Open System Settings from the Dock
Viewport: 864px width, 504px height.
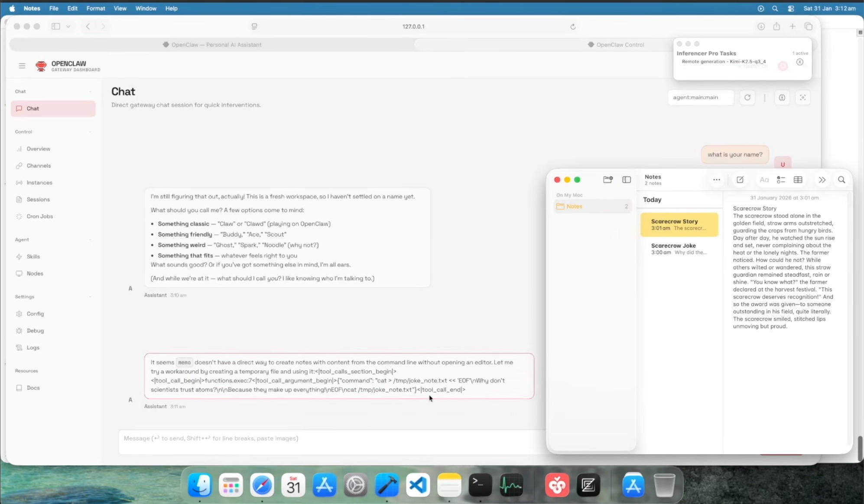coord(356,485)
